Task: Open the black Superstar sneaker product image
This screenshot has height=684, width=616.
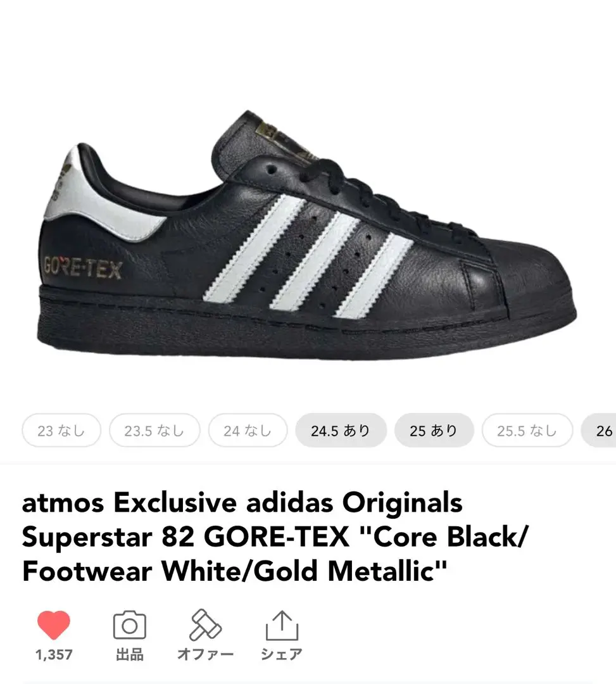Action: coord(307,236)
